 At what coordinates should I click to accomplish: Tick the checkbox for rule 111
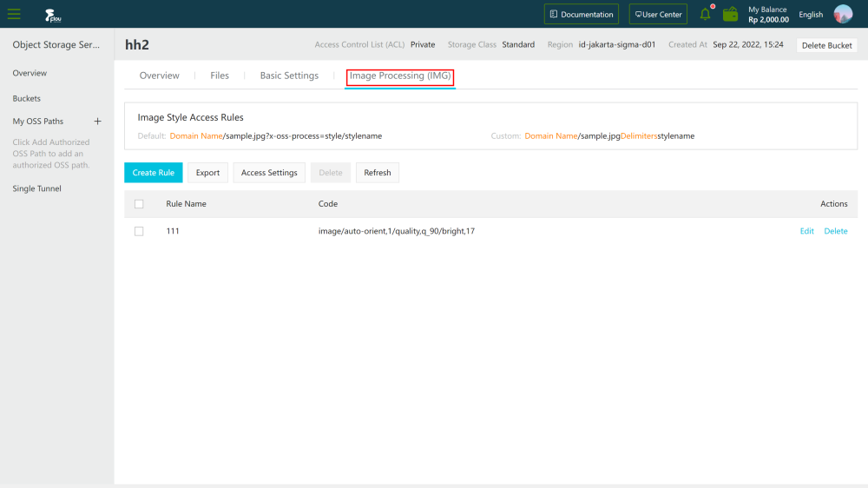pos(139,231)
